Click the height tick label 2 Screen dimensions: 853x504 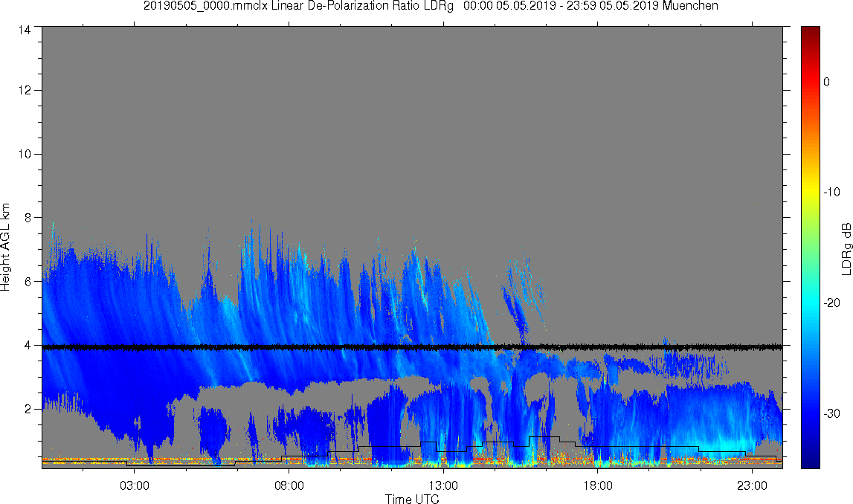coord(28,409)
